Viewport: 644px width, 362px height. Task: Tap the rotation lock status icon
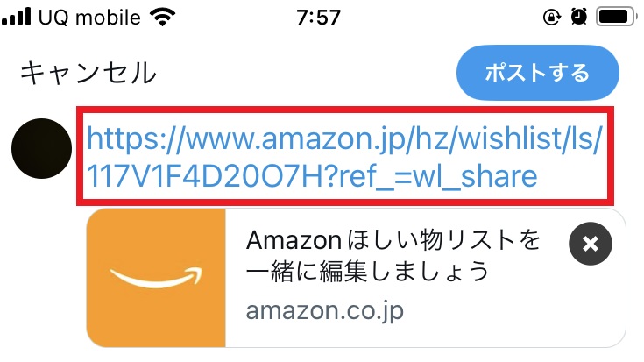(552, 17)
